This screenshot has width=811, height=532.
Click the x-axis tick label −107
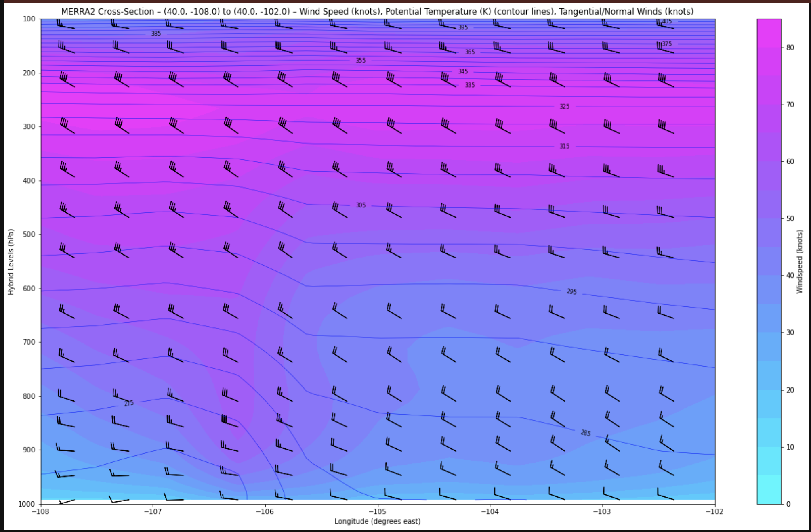coord(153,512)
